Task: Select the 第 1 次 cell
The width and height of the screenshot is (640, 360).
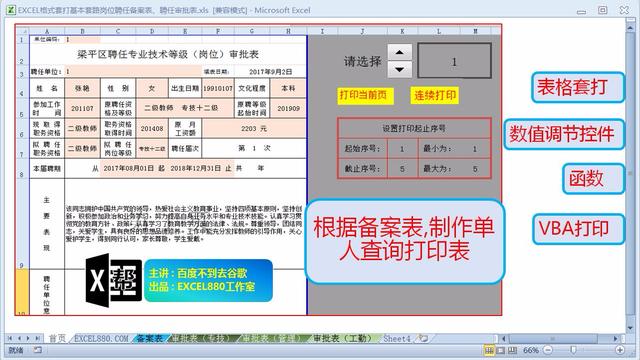Action: pos(254,148)
